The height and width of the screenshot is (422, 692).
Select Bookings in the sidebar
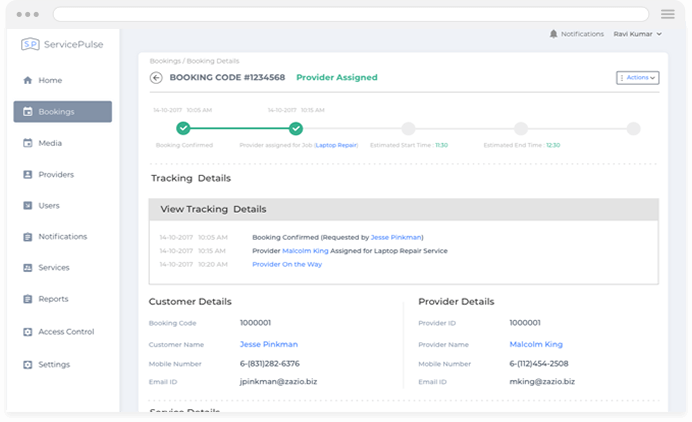click(x=62, y=112)
